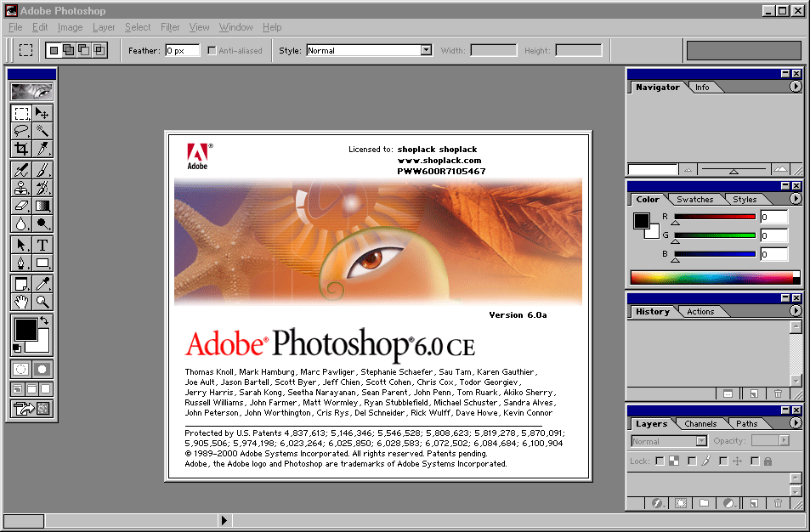Select the Dodge tool
Screen dimensions: 810x532
pos(42,224)
